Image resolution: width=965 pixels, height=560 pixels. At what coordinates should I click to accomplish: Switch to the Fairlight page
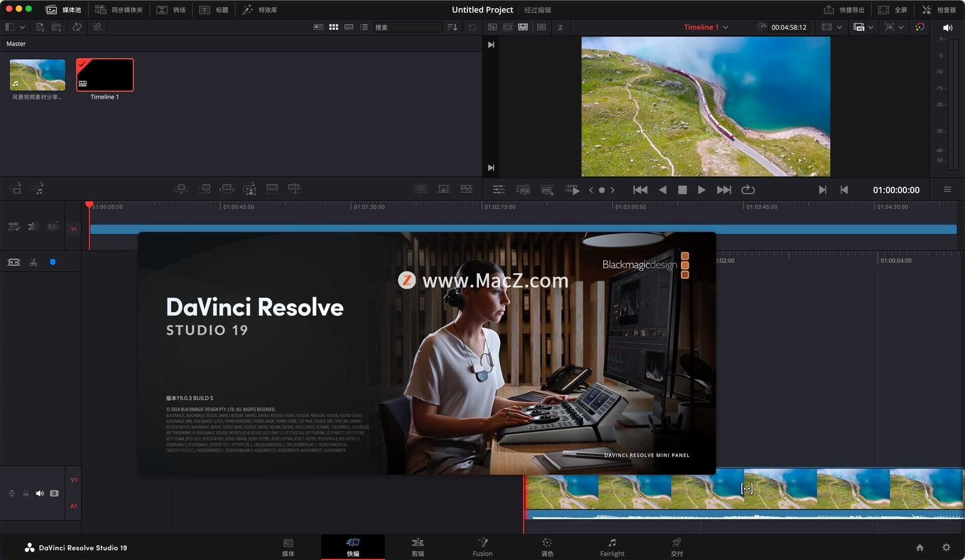612,547
